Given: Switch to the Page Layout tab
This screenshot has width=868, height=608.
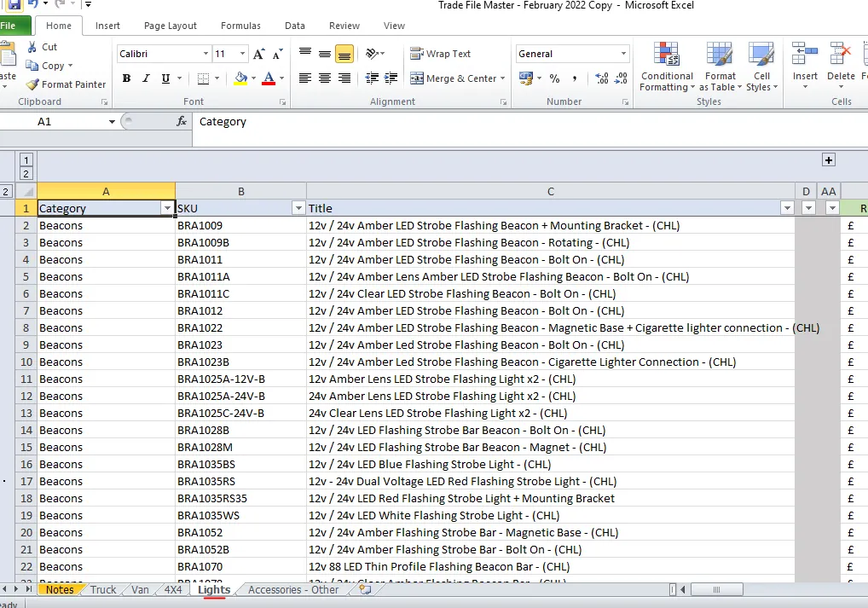Looking at the screenshot, I should [x=171, y=26].
